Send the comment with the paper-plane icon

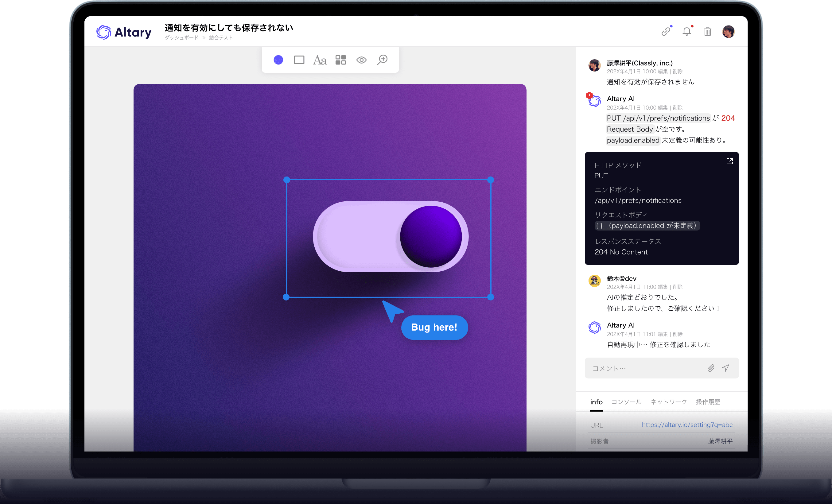(725, 368)
